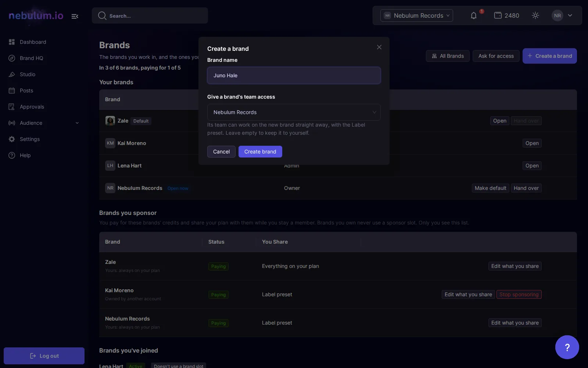Click the NR user avatar
Screen dimensions: 588x368
(557, 15)
